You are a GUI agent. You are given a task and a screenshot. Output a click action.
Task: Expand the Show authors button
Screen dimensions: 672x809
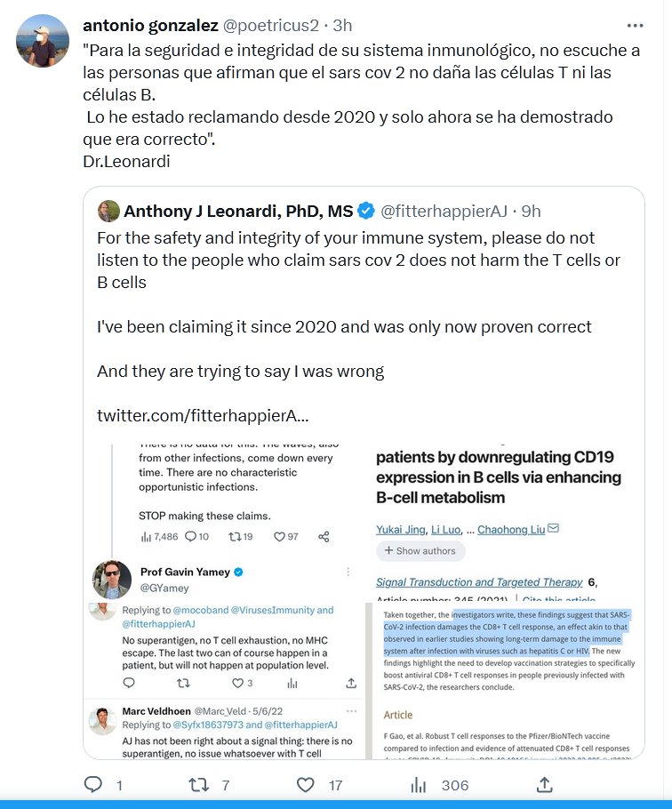point(416,551)
